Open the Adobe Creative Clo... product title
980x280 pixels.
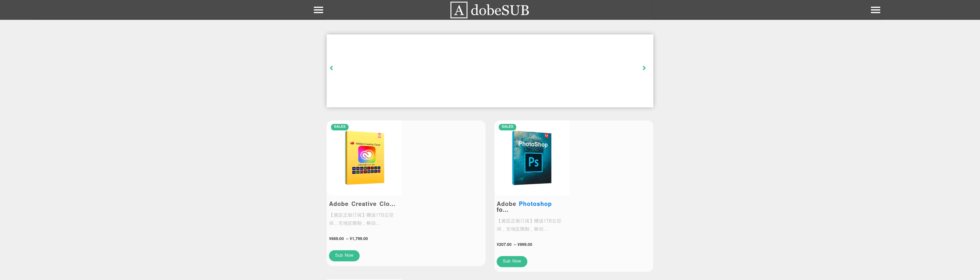(362, 204)
